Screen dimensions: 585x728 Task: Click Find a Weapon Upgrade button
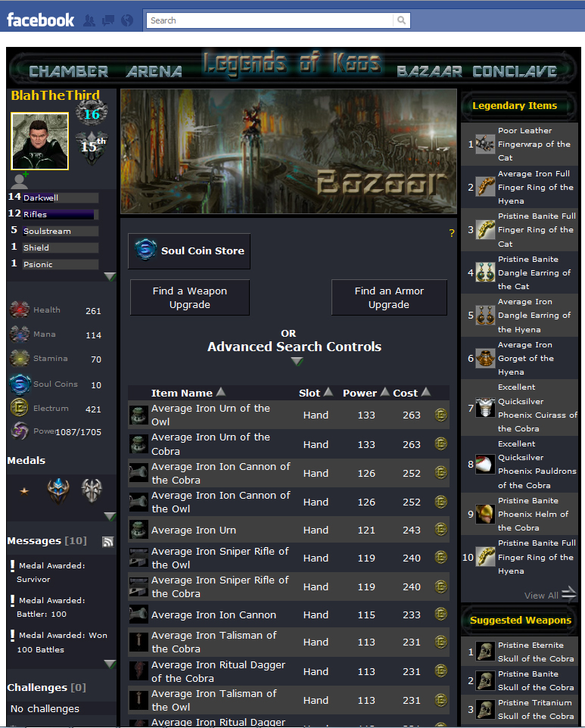(x=190, y=297)
